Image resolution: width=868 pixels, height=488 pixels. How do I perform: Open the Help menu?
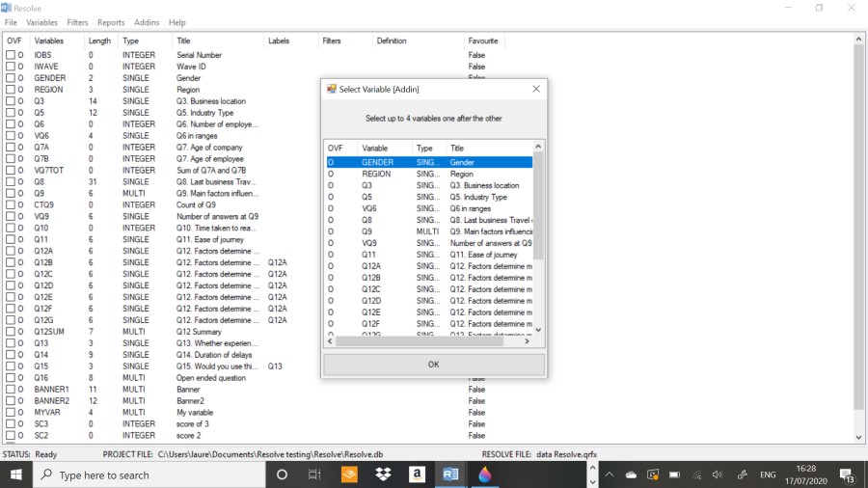click(x=177, y=23)
